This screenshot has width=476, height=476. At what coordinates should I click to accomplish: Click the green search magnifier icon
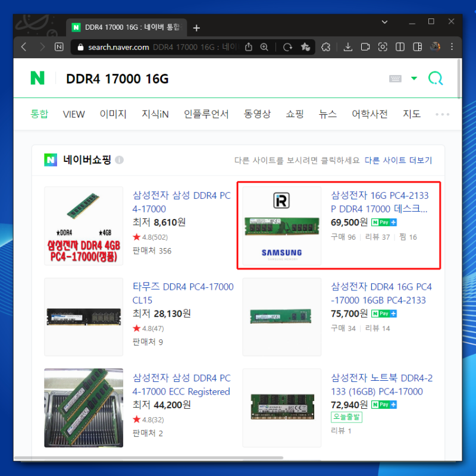tap(436, 79)
